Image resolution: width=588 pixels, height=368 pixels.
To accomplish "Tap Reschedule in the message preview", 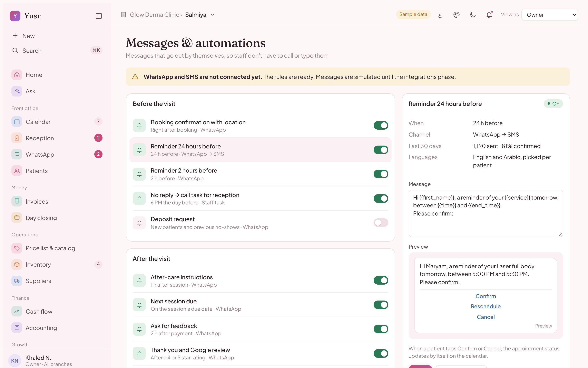I will coord(486,306).
